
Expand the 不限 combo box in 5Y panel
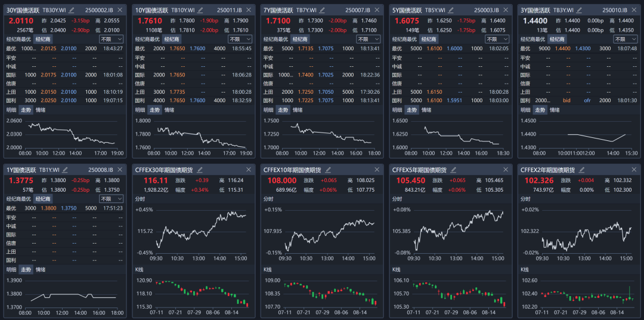497,39
